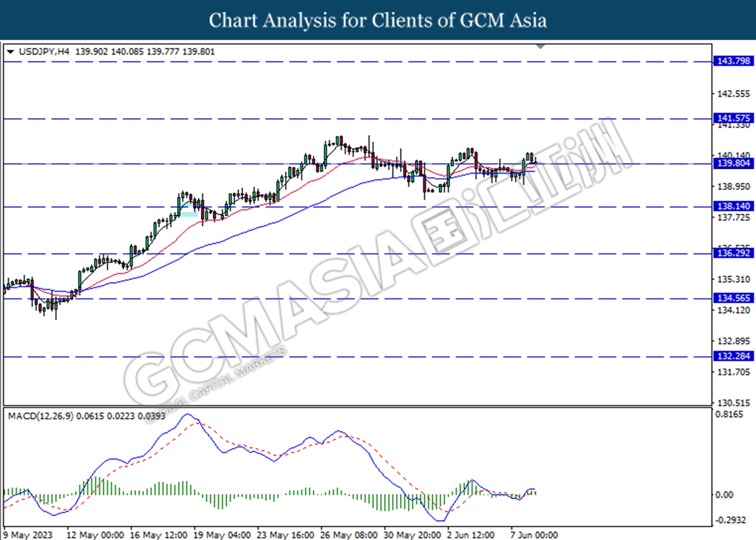
Task: Click the 9 May 2023 time axis label
Action: (28, 535)
